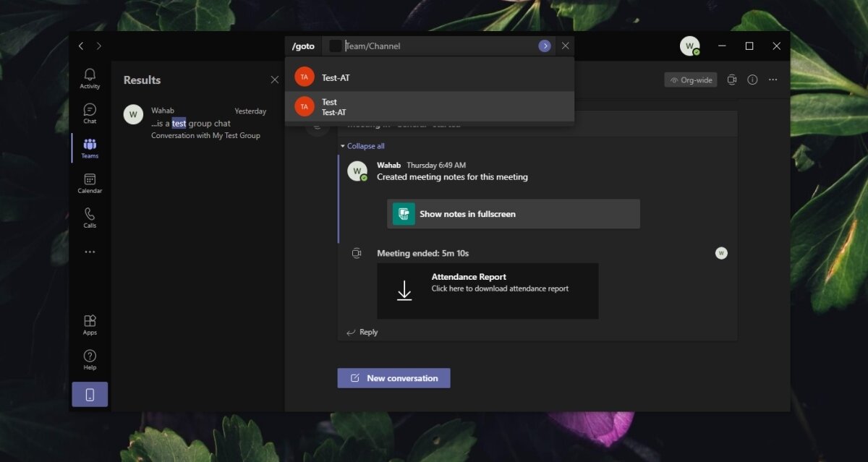
Task: Open the Calendar
Action: point(89,183)
